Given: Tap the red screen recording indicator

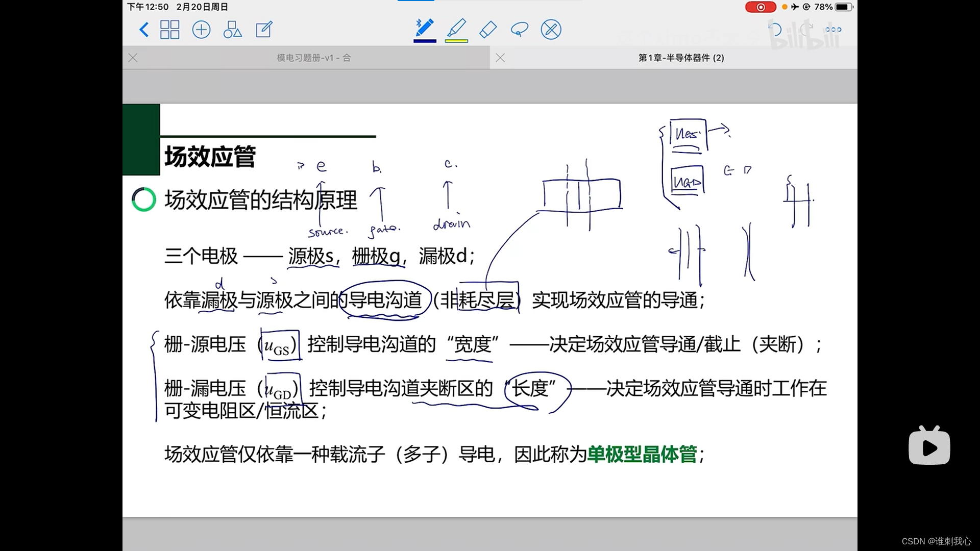Looking at the screenshot, I should 760,7.
